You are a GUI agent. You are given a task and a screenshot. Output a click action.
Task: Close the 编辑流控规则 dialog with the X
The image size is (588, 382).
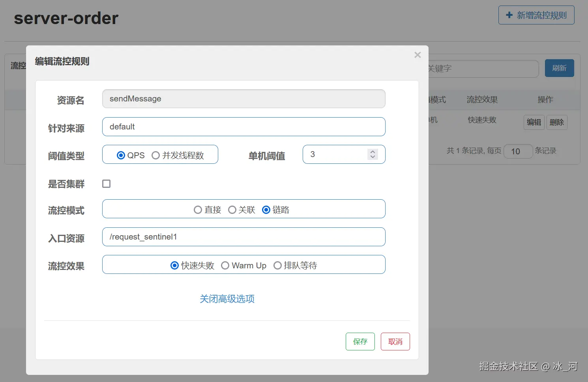pyautogui.click(x=418, y=55)
